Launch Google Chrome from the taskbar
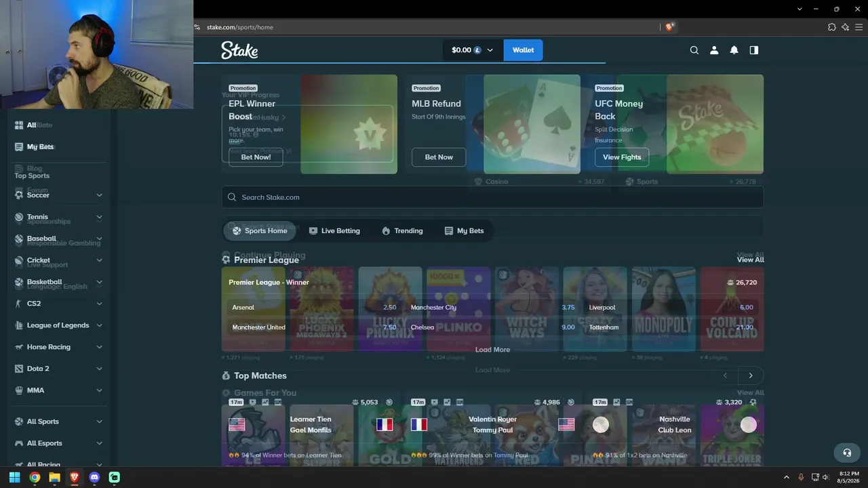 pyautogui.click(x=35, y=477)
